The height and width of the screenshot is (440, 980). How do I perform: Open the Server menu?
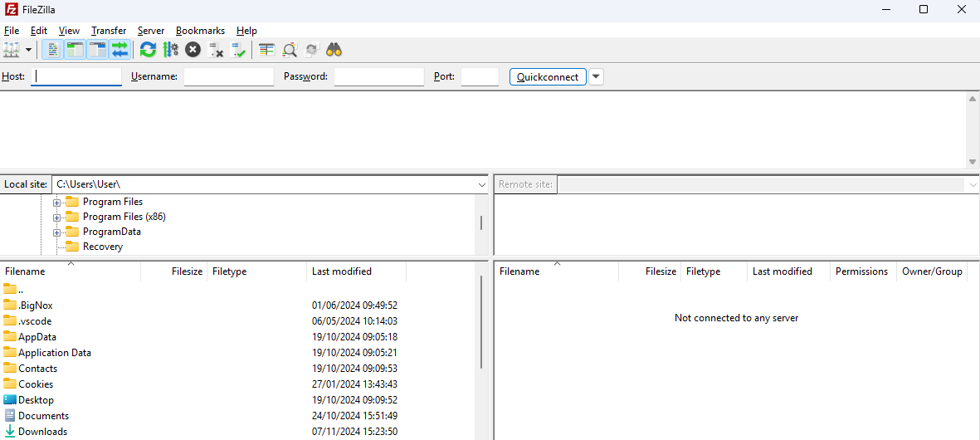pos(151,31)
